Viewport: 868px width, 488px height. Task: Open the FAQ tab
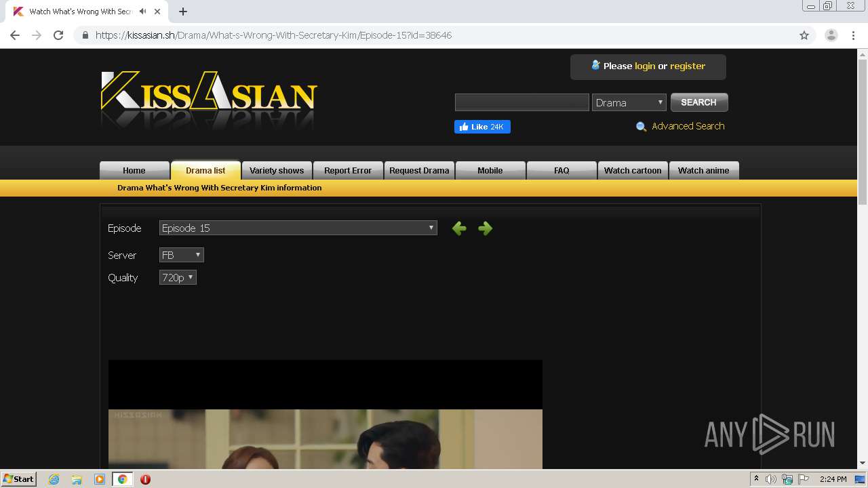(x=561, y=170)
